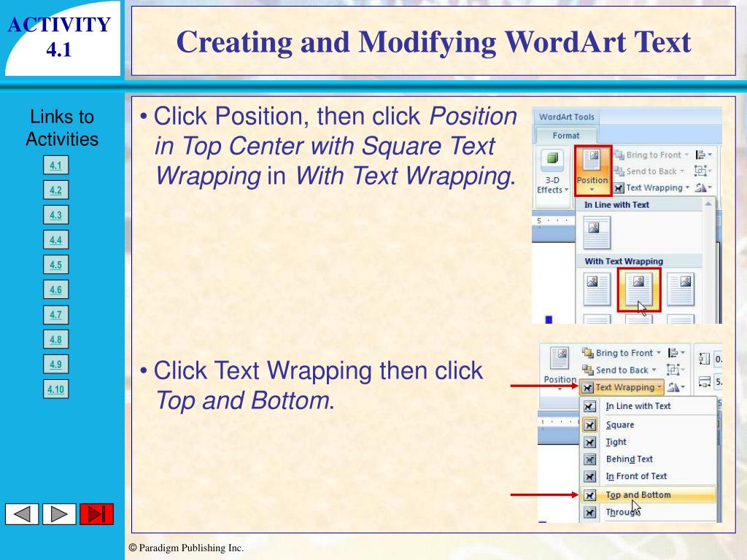Select Top and Bottom wrapping option
Image resolution: width=747 pixels, height=560 pixels.
tap(649, 495)
